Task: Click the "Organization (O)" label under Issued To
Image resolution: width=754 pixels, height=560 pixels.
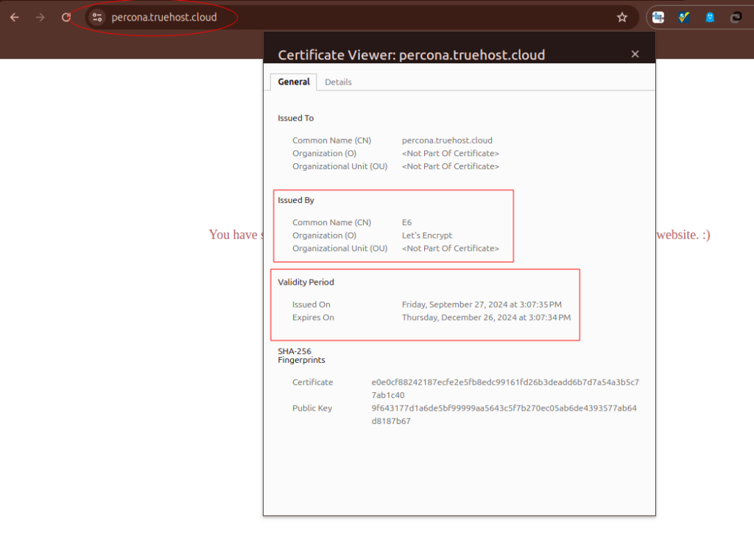Action: pos(324,153)
